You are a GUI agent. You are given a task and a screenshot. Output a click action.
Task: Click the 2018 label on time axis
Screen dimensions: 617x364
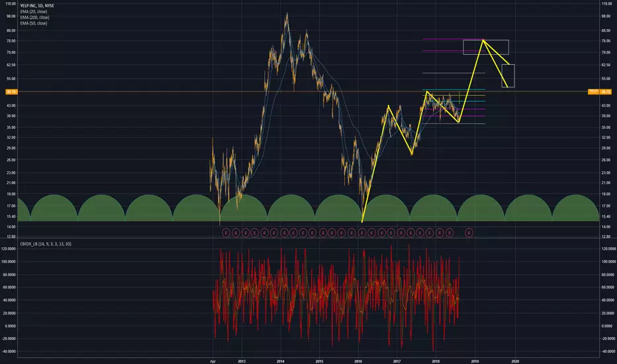(436, 361)
